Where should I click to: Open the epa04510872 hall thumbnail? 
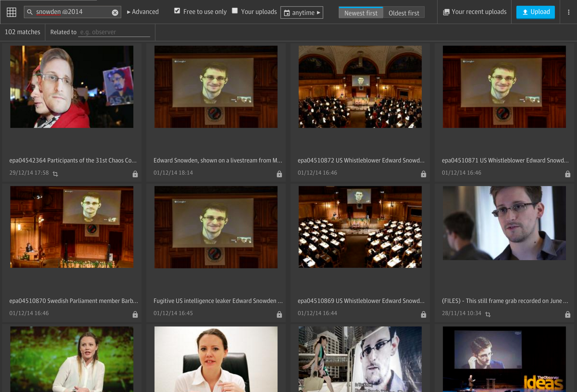pyautogui.click(x=360, y=87)
